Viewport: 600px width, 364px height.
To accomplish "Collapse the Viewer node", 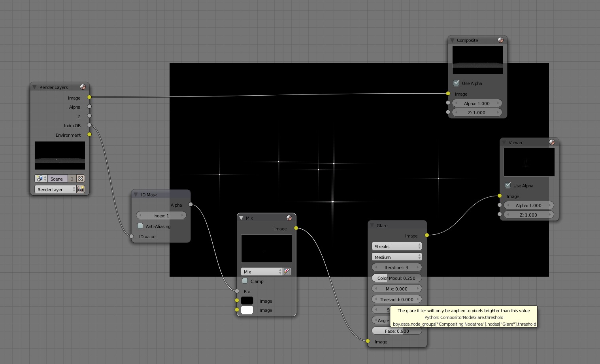I will pyautogui.click(x=504, y=142).
